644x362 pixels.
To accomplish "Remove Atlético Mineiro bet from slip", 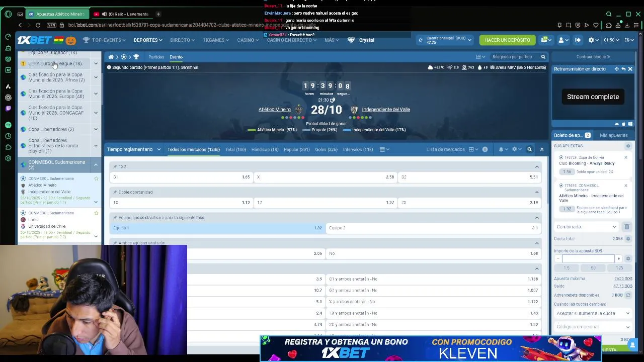I will tap(626, 186).
